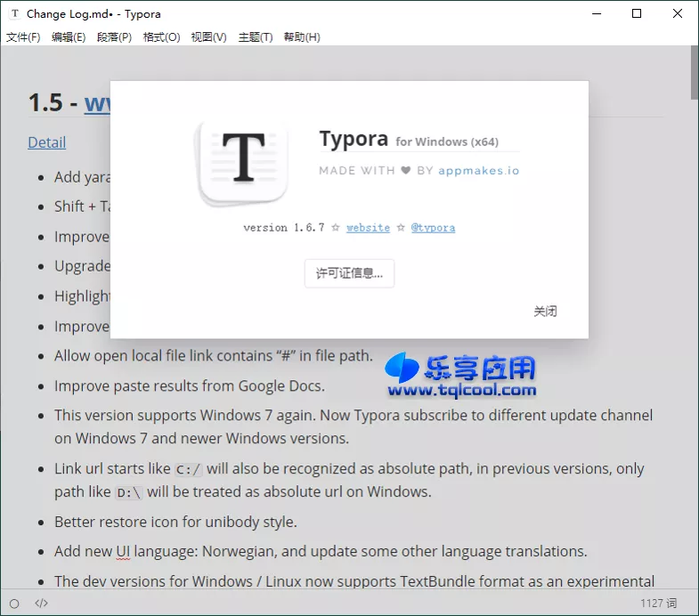Open the @typora link
699x616 pixels.
[x=433, y=228]
